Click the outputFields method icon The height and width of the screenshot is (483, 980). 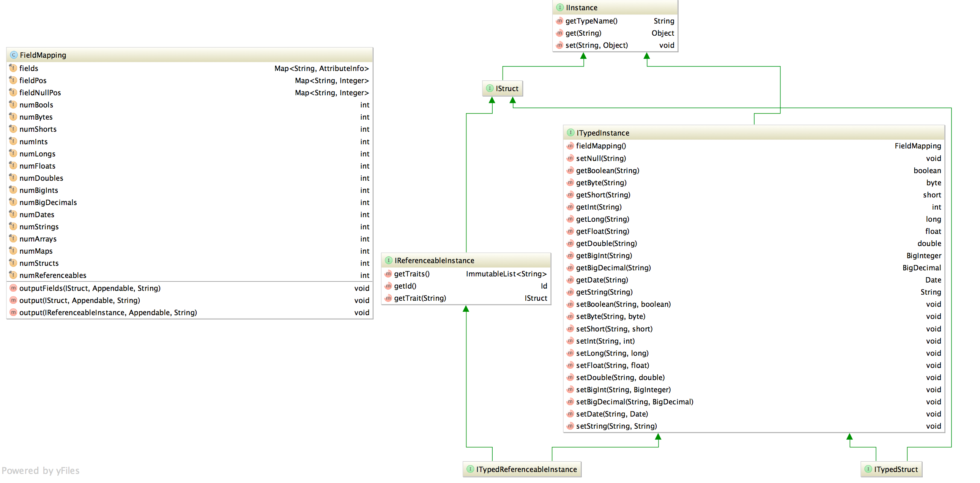click(x=13, y=288)
